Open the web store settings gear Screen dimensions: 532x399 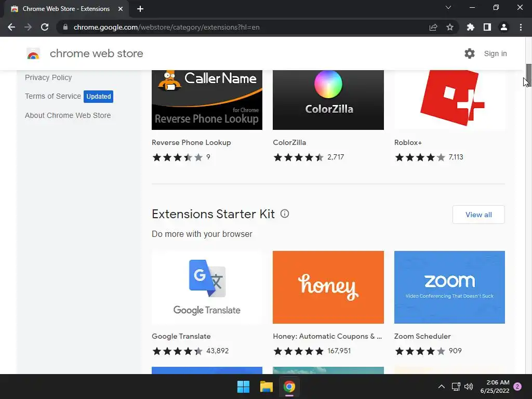pyautogui.click(x=470, y=54)
